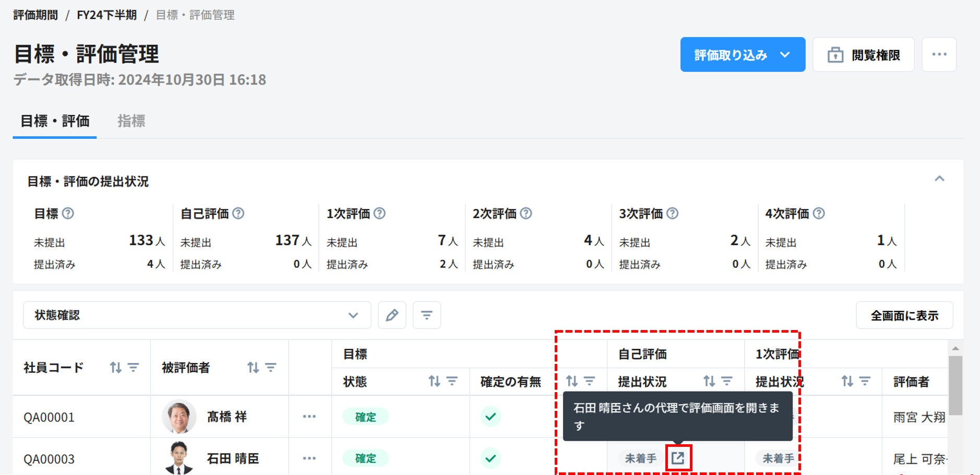Click the table's vertical scrollbar

[955, 386]
